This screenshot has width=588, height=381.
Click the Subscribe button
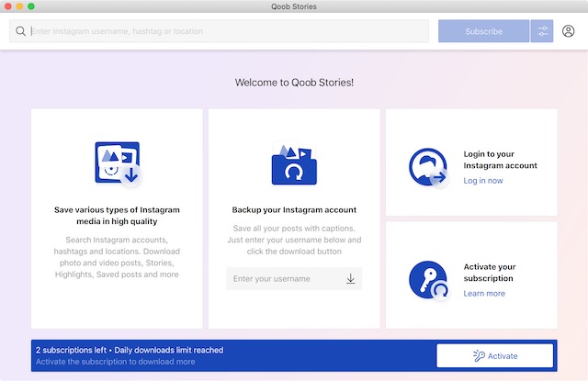pos(484,31)
